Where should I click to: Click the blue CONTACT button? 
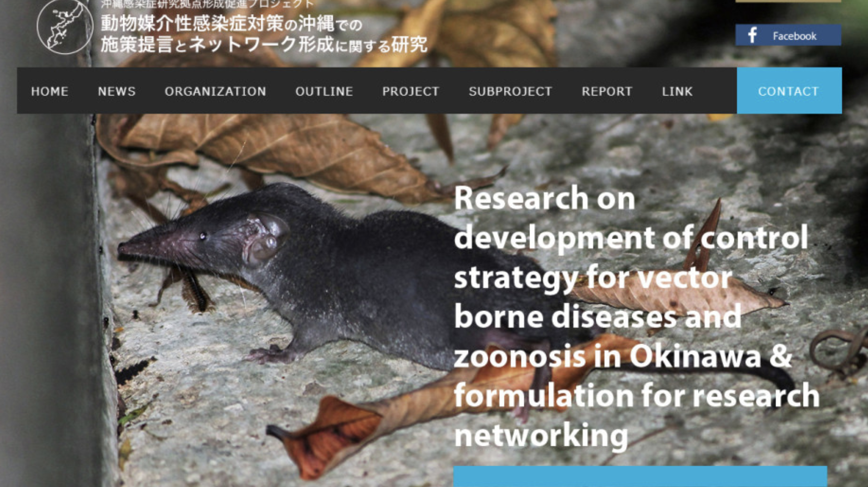[789, 91]
